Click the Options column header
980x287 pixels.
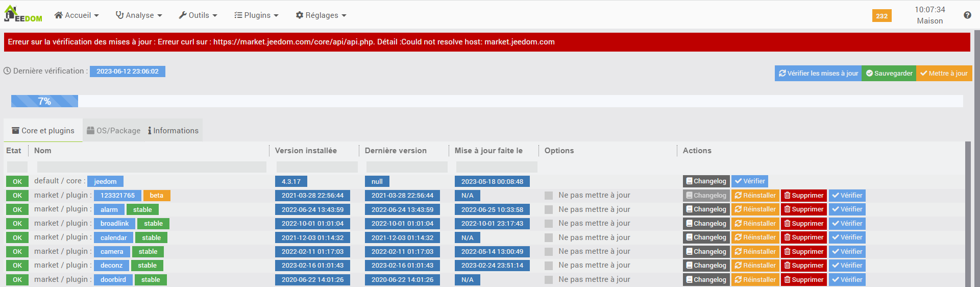559,151
